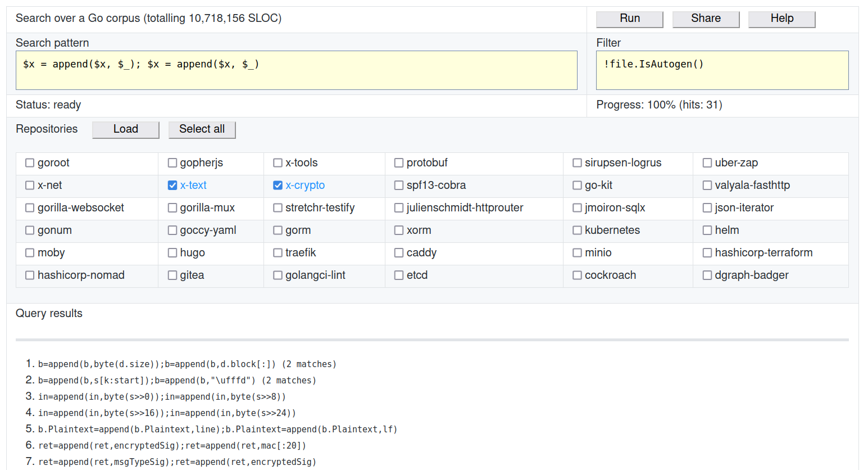Screen dimensions: 868x470
Task: Enable the gorilla-websocket checkbox
Action: click(30, 208)
